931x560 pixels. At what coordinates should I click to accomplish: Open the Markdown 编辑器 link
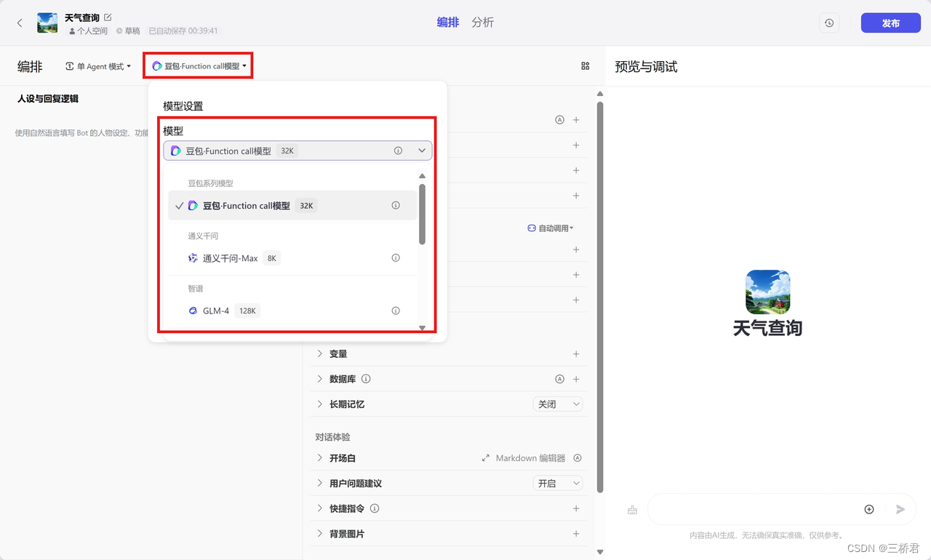click(x=530, y=458)
